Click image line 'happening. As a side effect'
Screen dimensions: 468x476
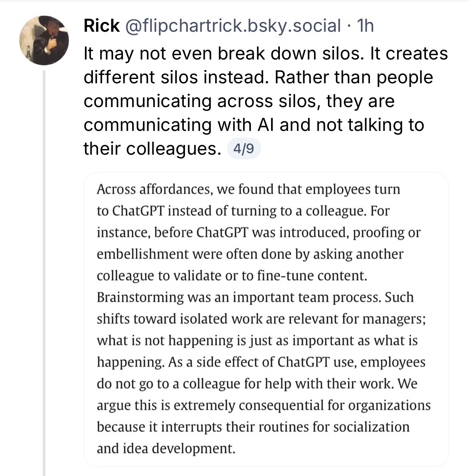[261, 362]
